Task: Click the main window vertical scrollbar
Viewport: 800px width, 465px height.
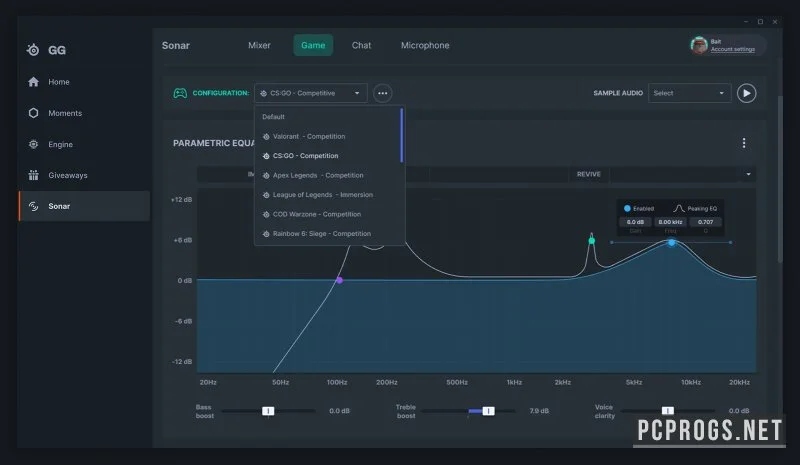Action: point(780,179)
